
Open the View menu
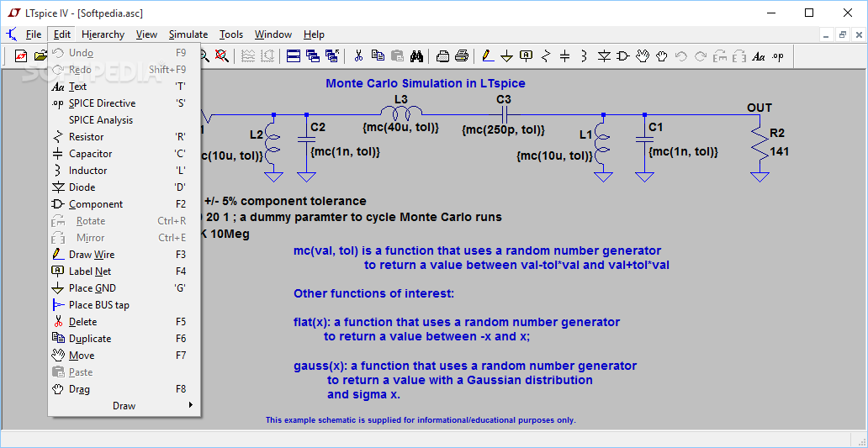[x=146, y=34]
